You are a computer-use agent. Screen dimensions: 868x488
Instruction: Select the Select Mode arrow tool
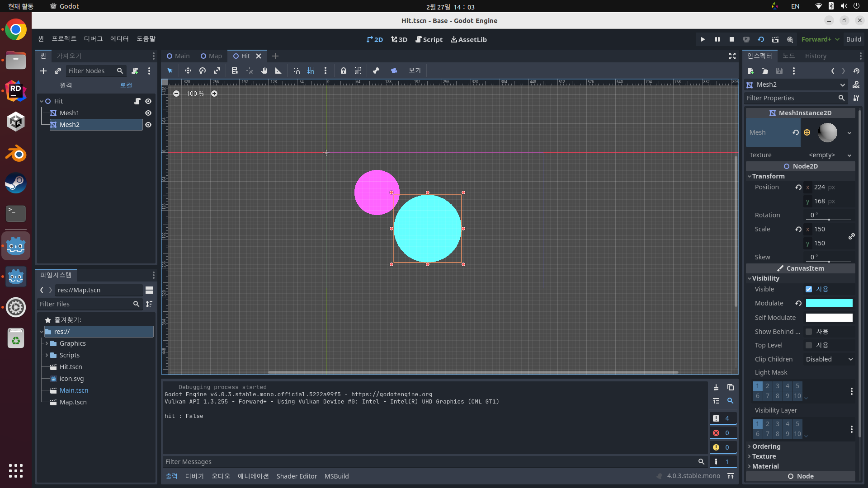click(170, 70)
